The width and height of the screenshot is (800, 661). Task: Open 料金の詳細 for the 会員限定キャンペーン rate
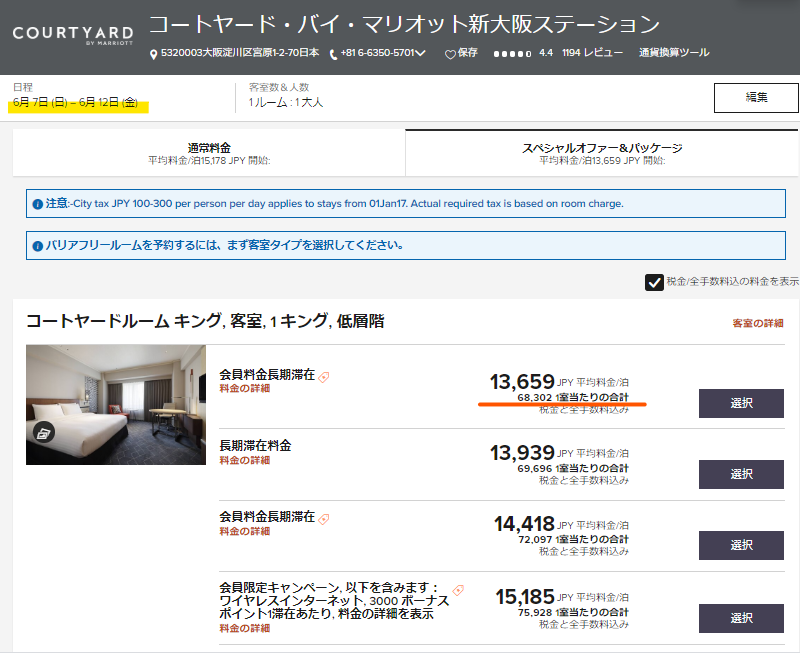pos(245,628)
